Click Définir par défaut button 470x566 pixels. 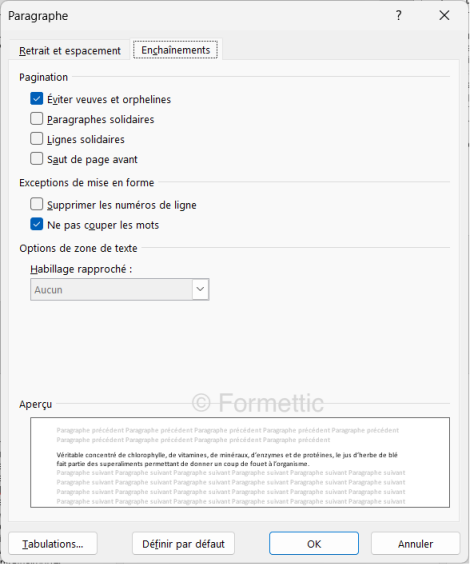(183, 544)
